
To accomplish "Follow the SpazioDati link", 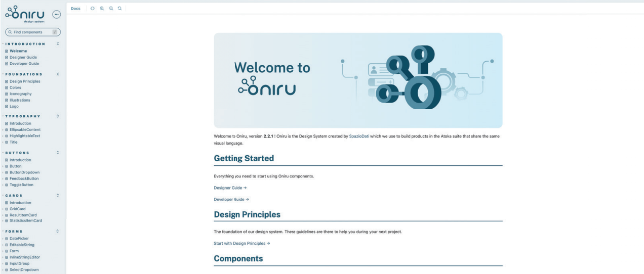I will [359, 136].
